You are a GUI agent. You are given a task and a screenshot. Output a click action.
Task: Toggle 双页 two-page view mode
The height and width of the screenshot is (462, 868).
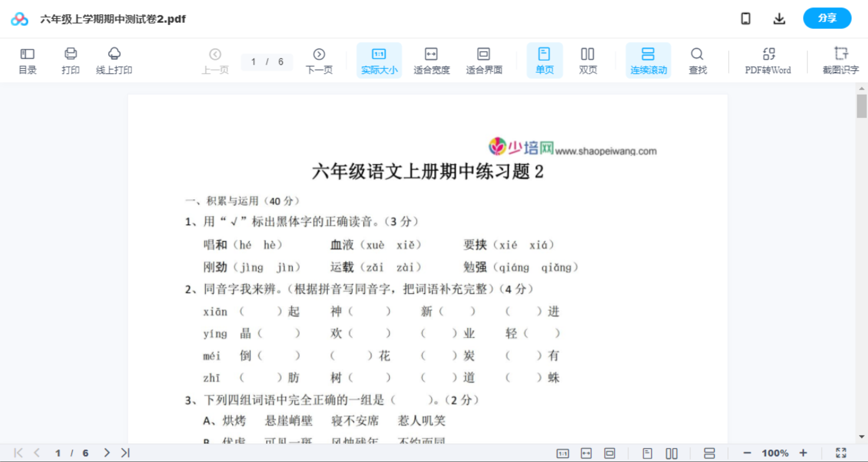tap(588, 60)
